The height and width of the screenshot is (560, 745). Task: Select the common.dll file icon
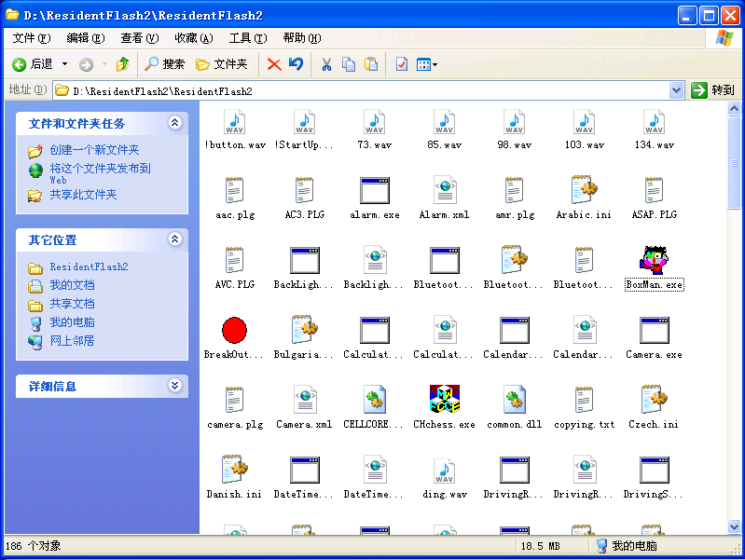click(x=515, y=400)
